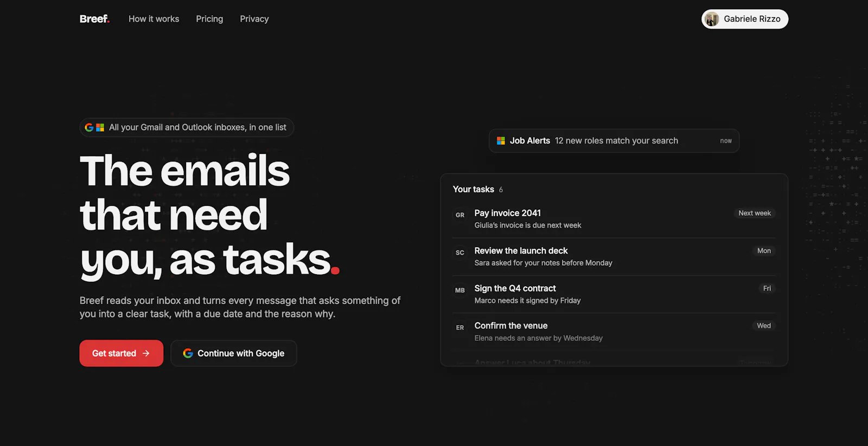Click the Get started button
868x446 pixels.
click(122, 353)
